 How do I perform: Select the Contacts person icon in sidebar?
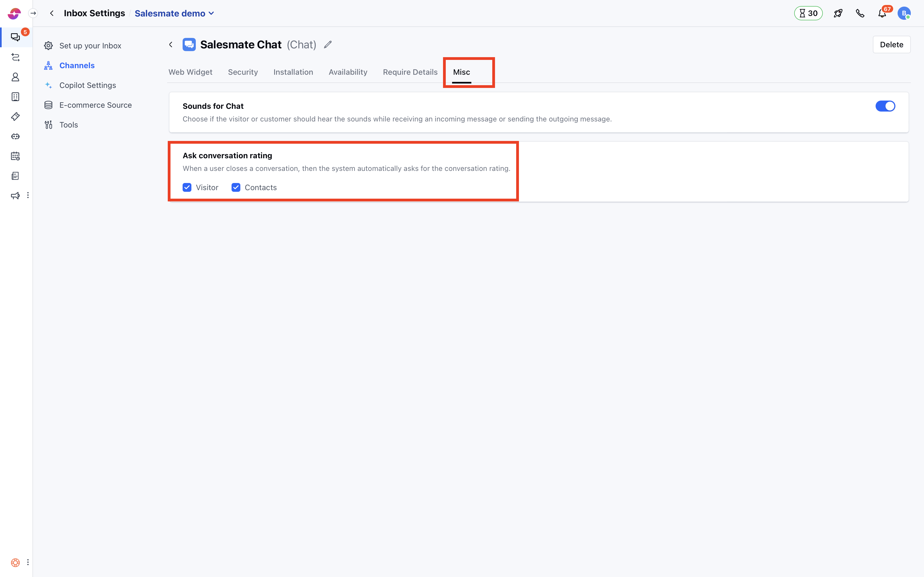pos(15,77)
